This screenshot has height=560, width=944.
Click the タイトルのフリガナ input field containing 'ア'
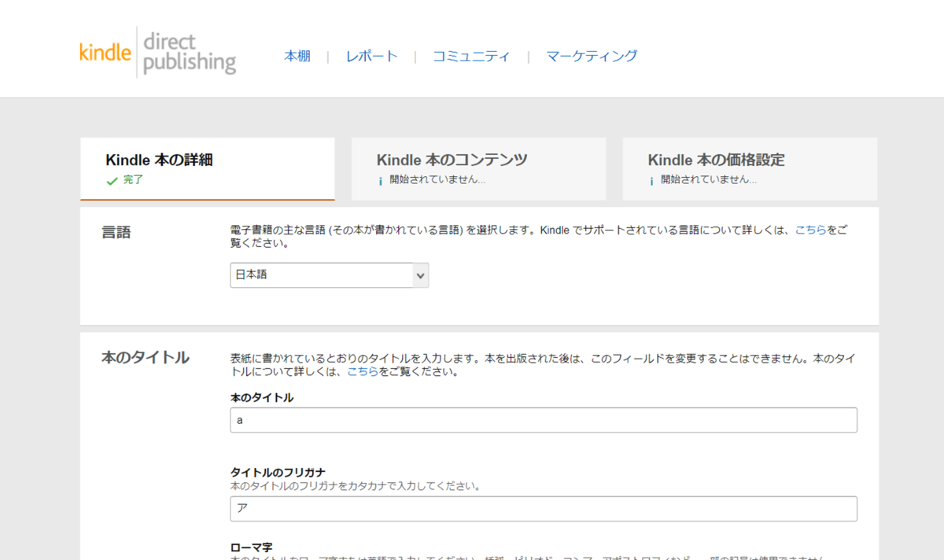point(543,509)
